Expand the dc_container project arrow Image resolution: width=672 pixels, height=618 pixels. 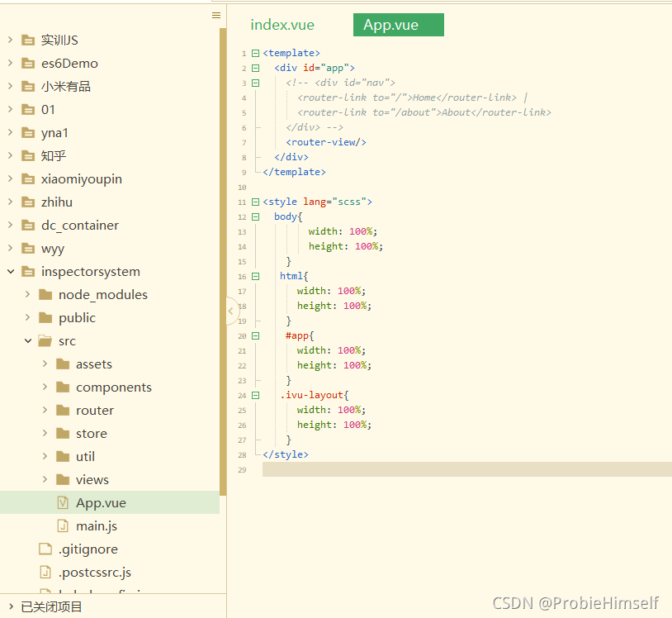coord(10,226)
